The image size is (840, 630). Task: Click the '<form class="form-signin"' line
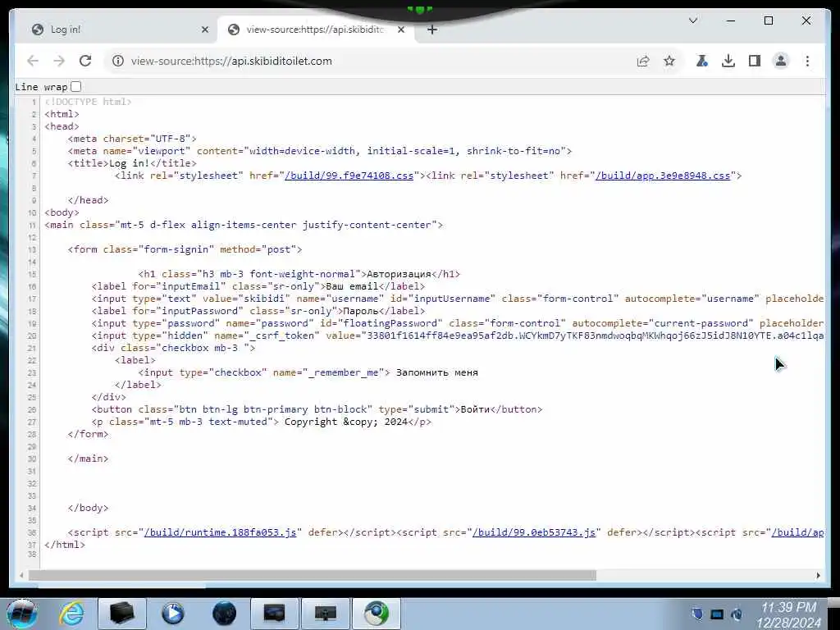(185, 249)
